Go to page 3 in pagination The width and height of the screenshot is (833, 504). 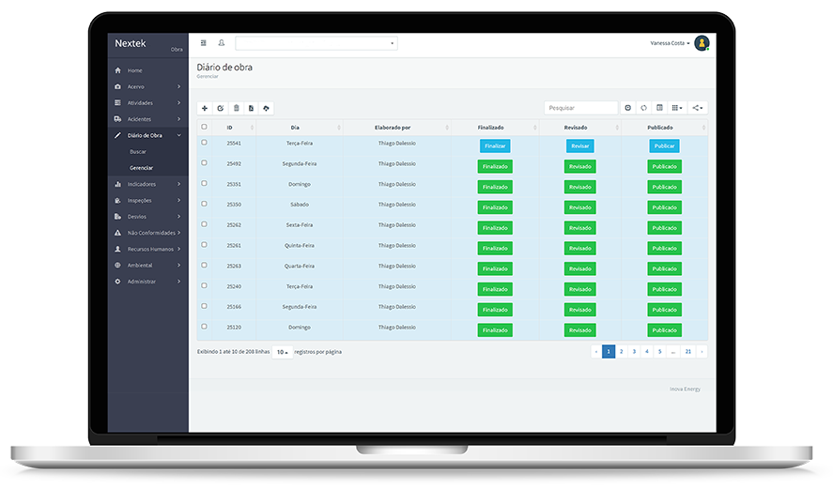(x=634, y=351)
